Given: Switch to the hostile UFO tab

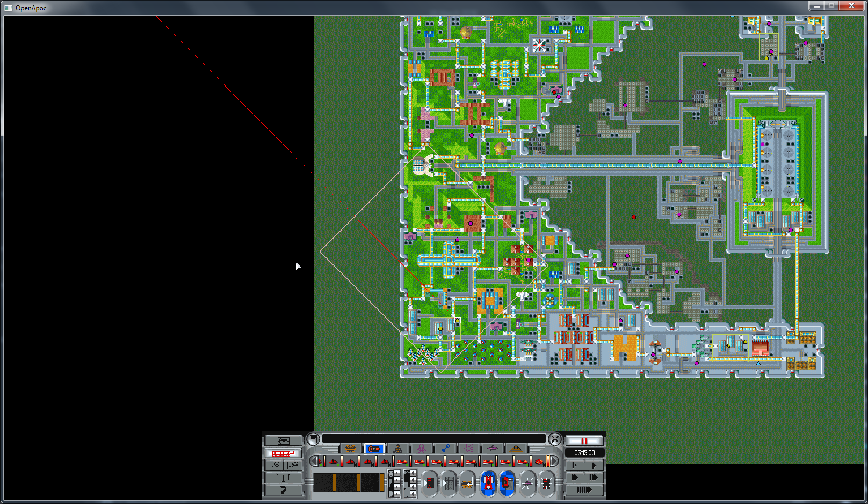Looking at the screenshot, I should tap(493, 449).
